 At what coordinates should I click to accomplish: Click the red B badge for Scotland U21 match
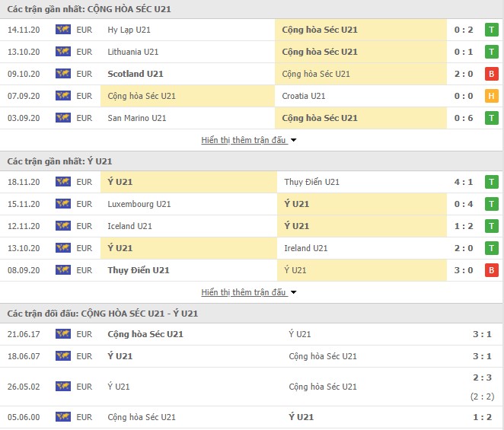coord(492,74)
